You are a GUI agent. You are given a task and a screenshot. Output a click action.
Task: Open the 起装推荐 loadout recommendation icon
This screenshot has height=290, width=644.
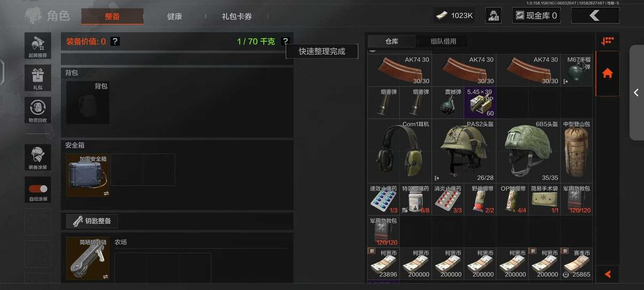coord(38,45)
